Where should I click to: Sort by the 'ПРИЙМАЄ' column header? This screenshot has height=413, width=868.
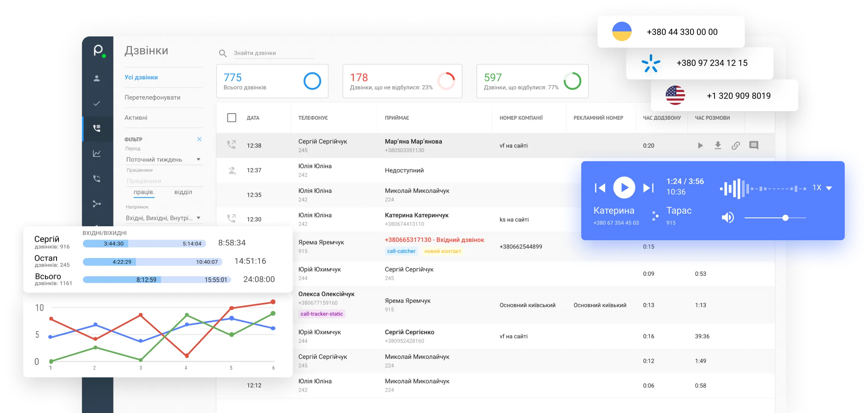click(x=397, y=118)
